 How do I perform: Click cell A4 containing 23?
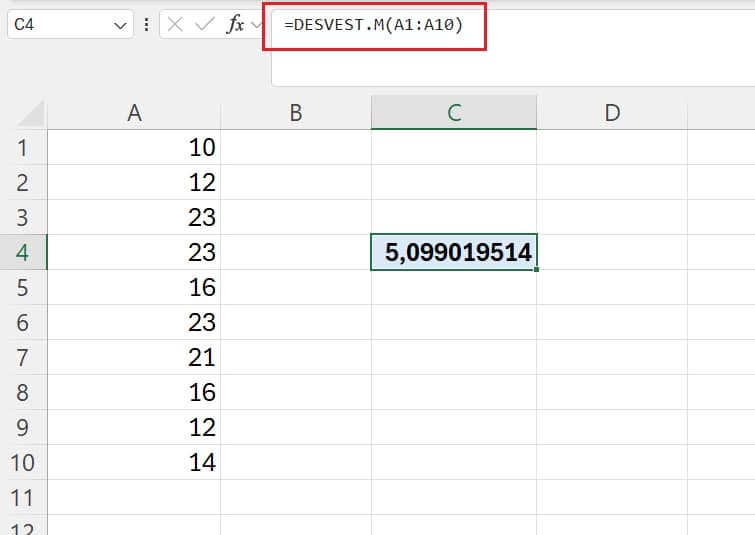[x=134, y=252]
